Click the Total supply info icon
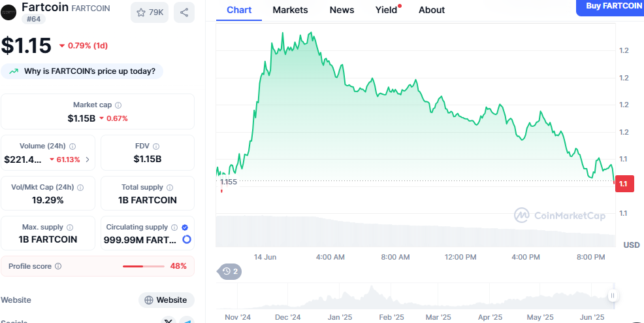The image size is (644, 323). pyautogui.click(x=170, y=188)
